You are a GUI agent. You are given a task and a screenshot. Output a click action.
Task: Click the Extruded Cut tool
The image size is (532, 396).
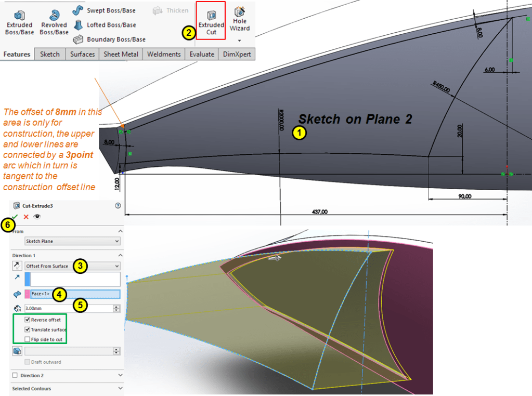pos(211,21)
